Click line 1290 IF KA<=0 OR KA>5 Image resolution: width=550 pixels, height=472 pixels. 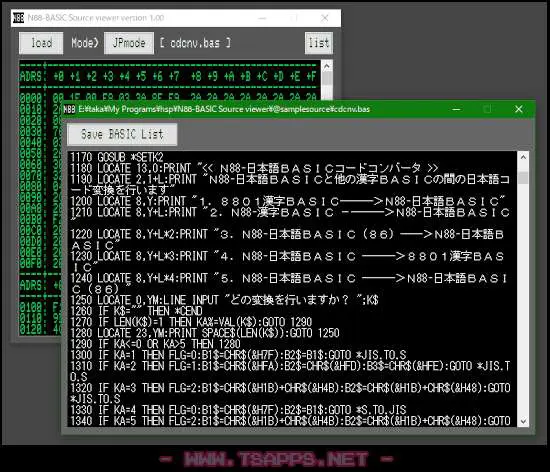tap(155, 344)
